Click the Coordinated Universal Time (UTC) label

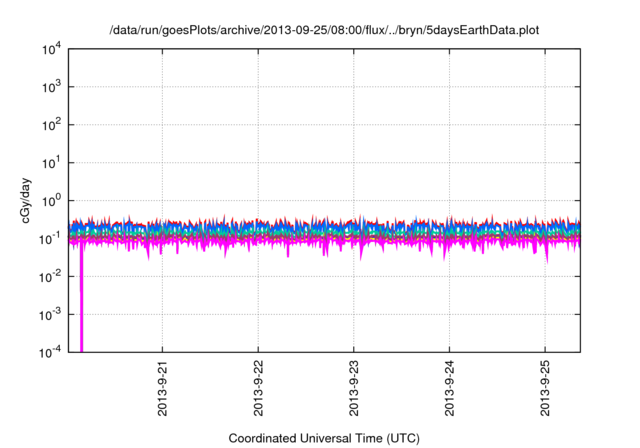pos(324,438)
